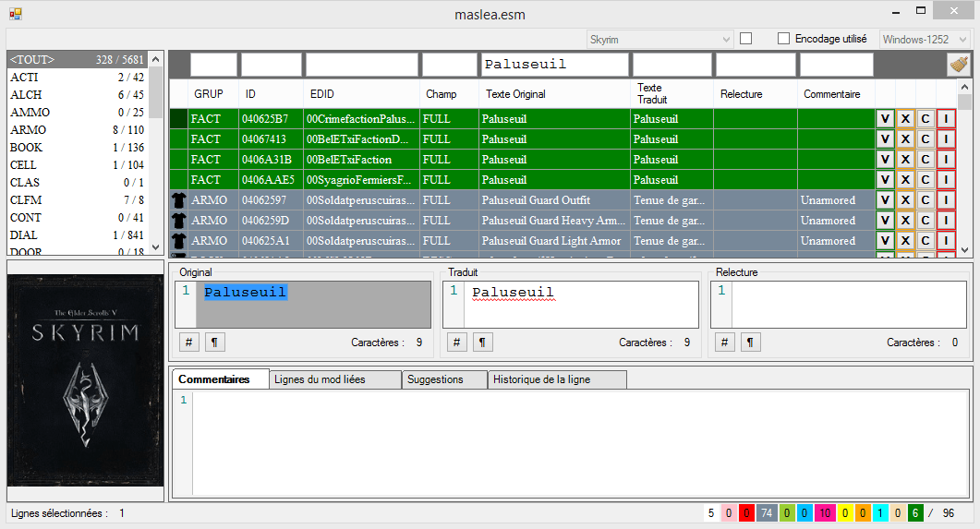Viewport: 980px width, 529px height.
Task: Open the Lignes du mod liées tab
Action: [335, 379]
